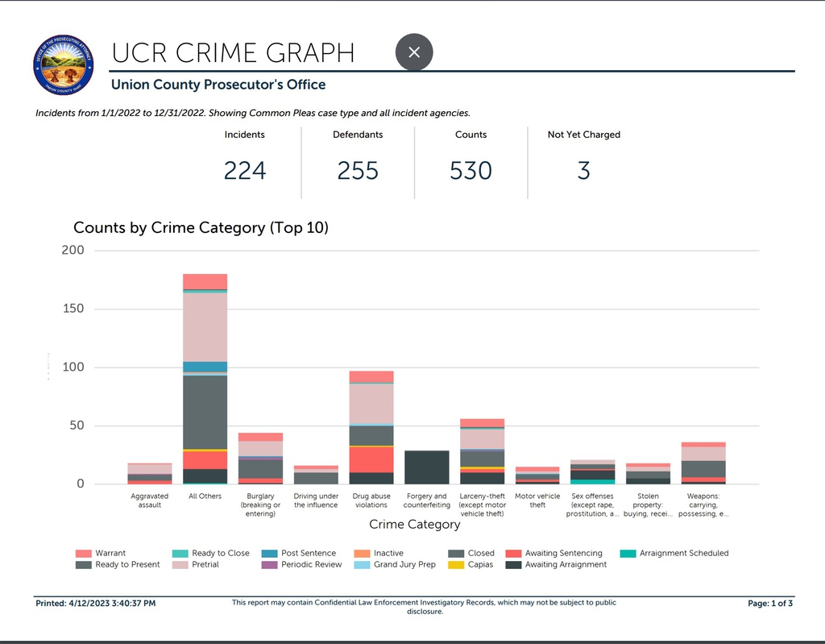Click the Union County Prosecutor seal logo

click(64, 66)
